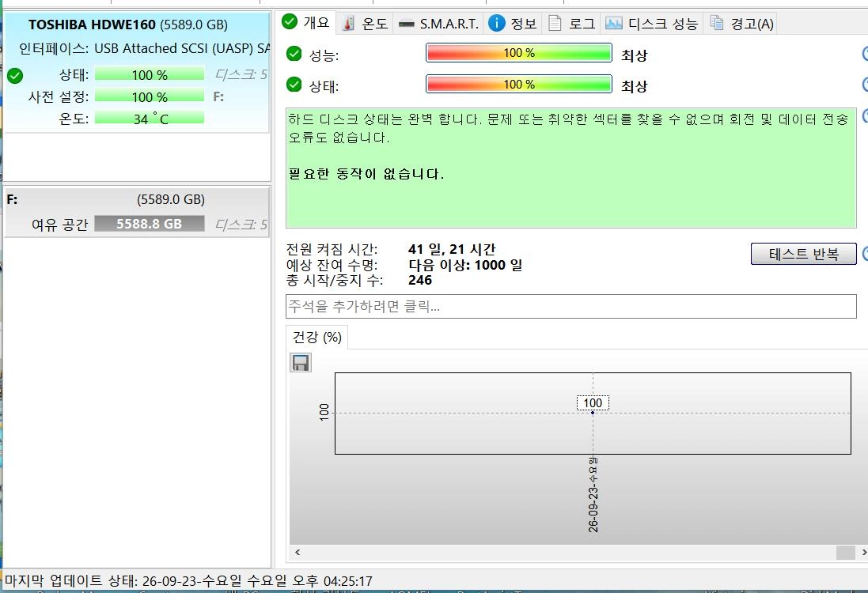Screen dimensions: 868x593
Task: Click the green check icon beside 상태 in overview
Action: pyautogui.click(x=294, y=85)
